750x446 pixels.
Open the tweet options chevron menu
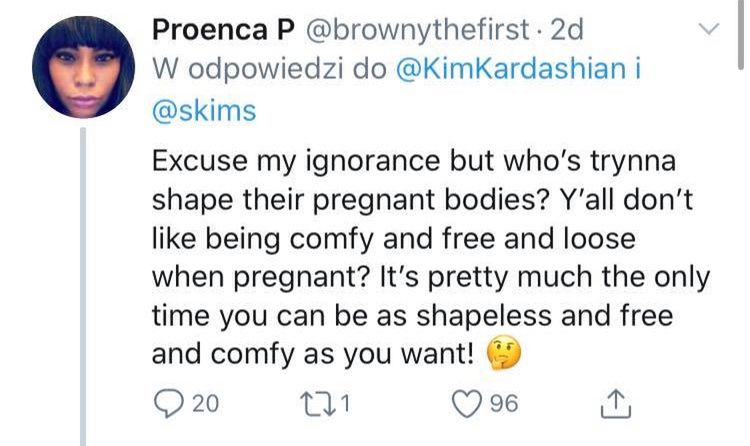(x=707, y=32)
